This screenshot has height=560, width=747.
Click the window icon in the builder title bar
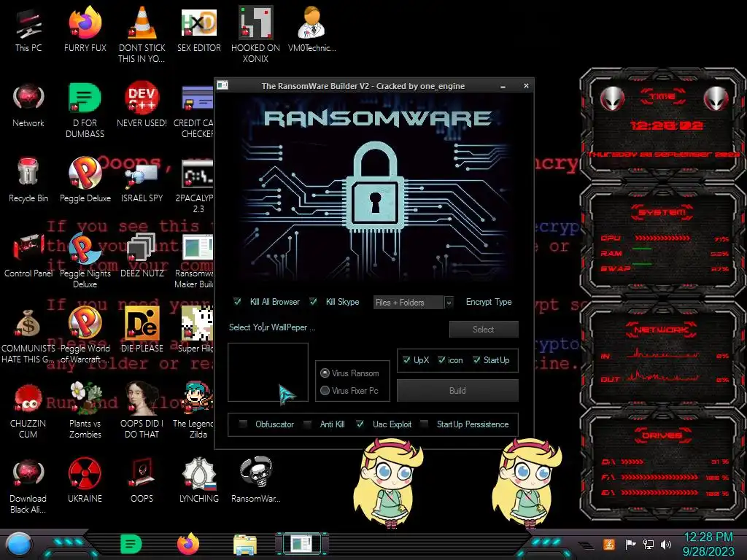pos(222,85)
